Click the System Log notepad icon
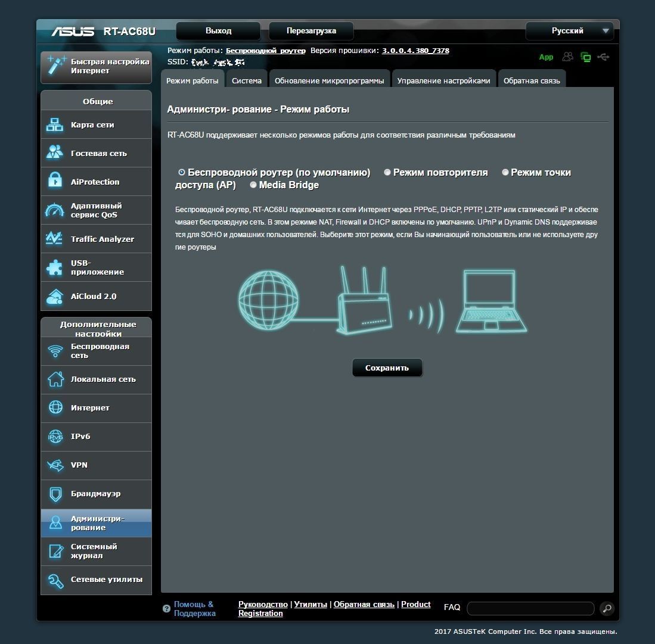Viewport: 655px width, 644px height. point(55,551)
